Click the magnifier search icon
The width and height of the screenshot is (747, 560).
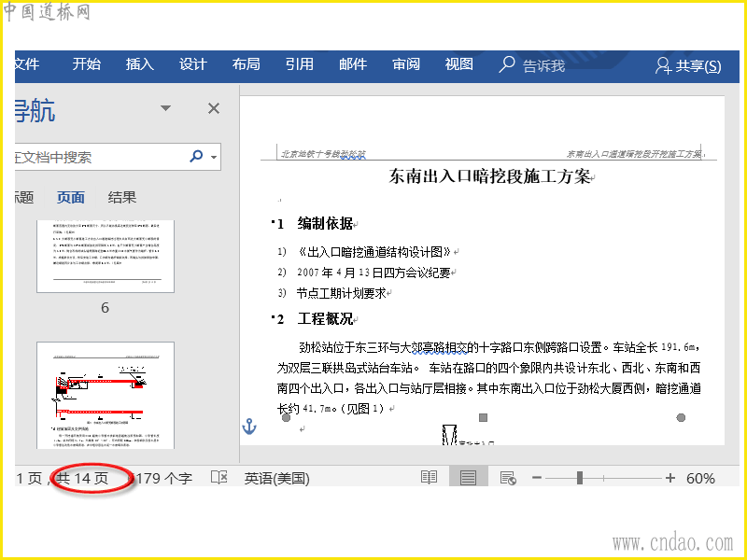coord(196,156)
